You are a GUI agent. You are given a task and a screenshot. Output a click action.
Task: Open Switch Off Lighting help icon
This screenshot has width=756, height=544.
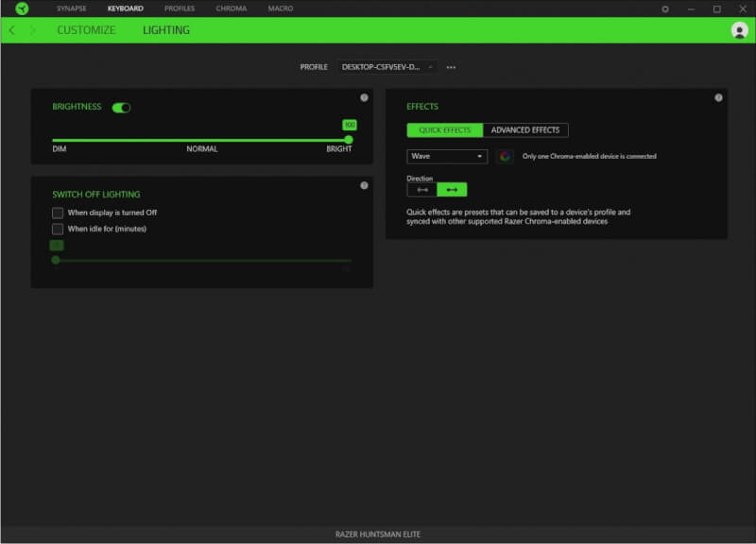click(364, 185)
